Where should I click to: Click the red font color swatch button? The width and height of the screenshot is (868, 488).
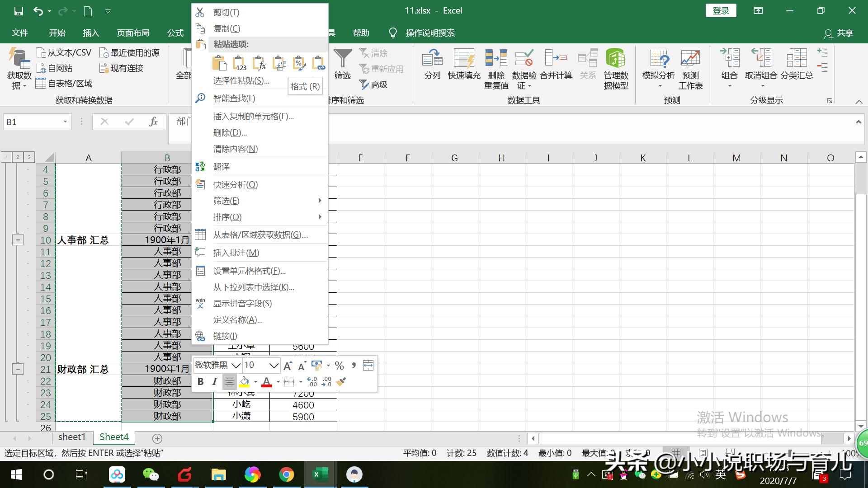pos(267,382)
